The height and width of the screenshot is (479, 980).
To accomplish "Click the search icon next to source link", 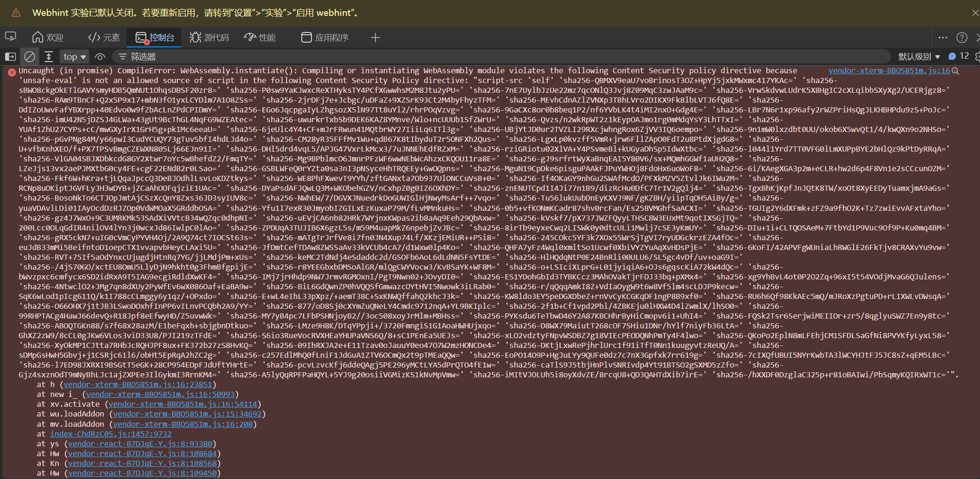I will pos(955,71).
